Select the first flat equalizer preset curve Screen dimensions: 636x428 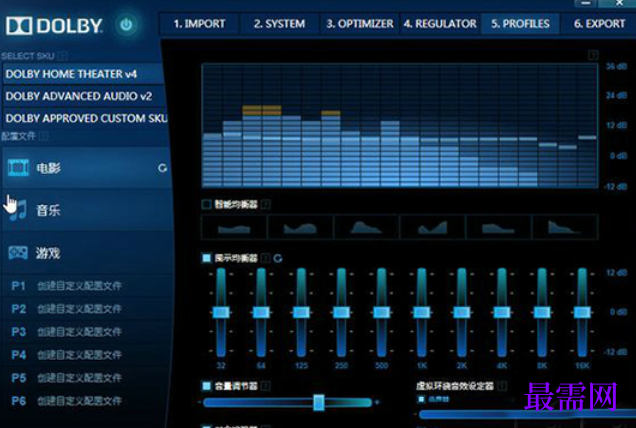pyautogui.click(x=234, y=227)
